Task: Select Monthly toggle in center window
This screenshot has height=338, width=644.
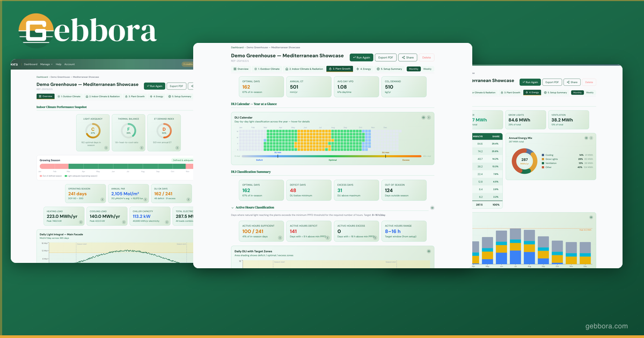Action: pyautogui.click(x=414, y=69)
